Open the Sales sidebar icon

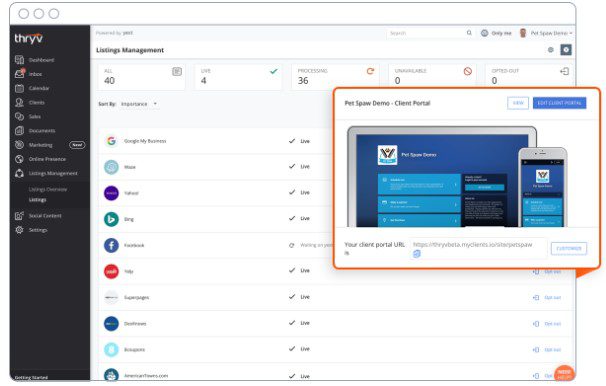click(x=19, y=116)
